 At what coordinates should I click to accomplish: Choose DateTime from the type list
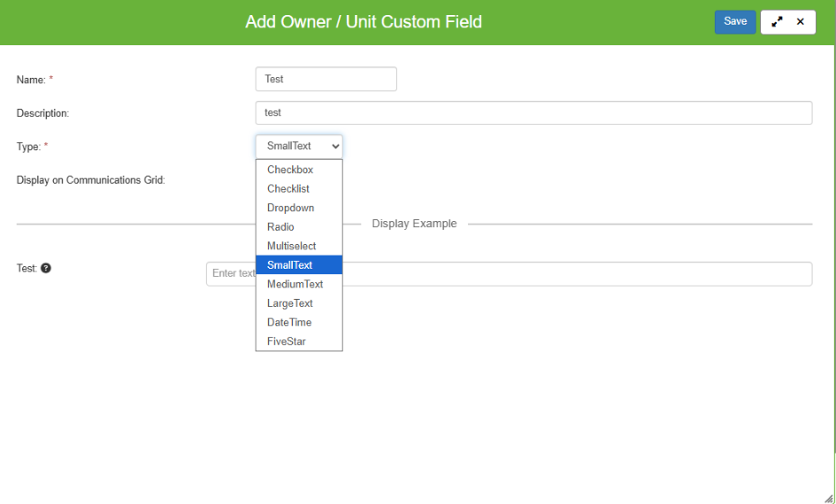tap(299, 323)
